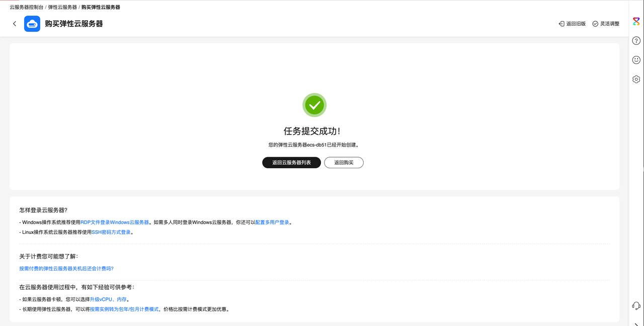
Task: Click 返回购买 button
Action: [344, 163]
